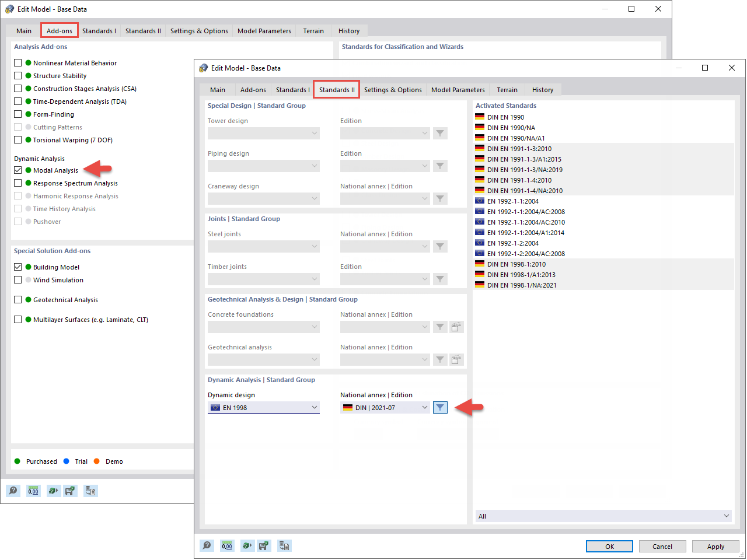Click the app icon in back window title bar

9,9
